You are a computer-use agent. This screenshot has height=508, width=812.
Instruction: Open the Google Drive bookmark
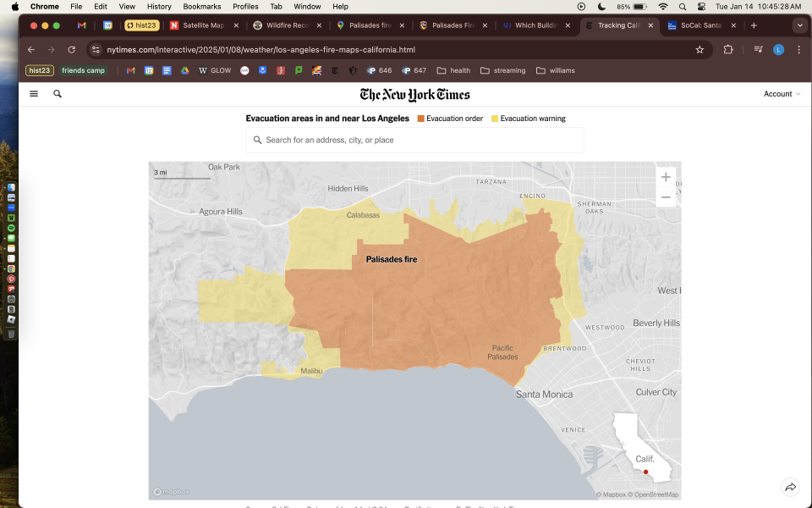pos(184,70)
